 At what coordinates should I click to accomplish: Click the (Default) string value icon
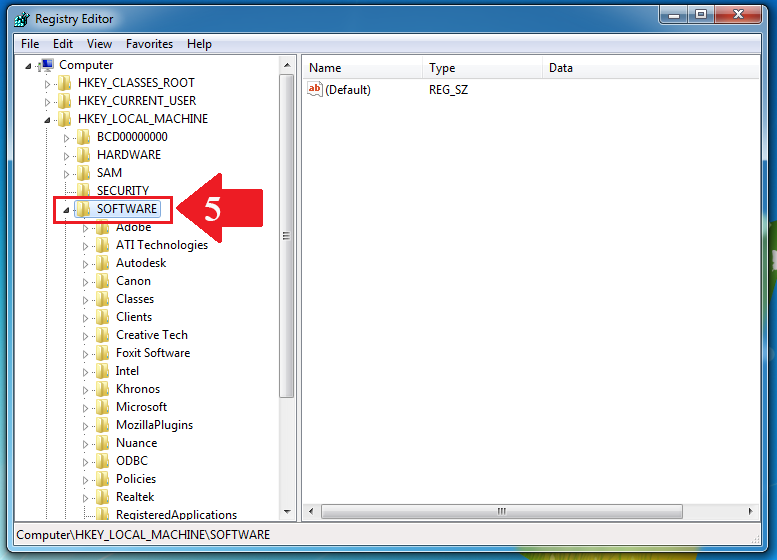(x=315, y=90)
